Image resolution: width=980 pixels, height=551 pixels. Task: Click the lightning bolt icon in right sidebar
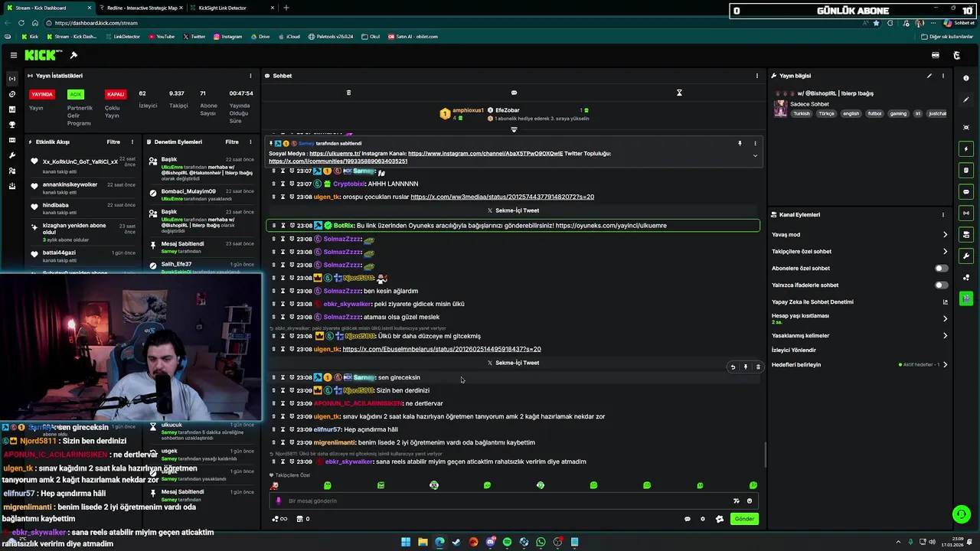click(966, 148)
